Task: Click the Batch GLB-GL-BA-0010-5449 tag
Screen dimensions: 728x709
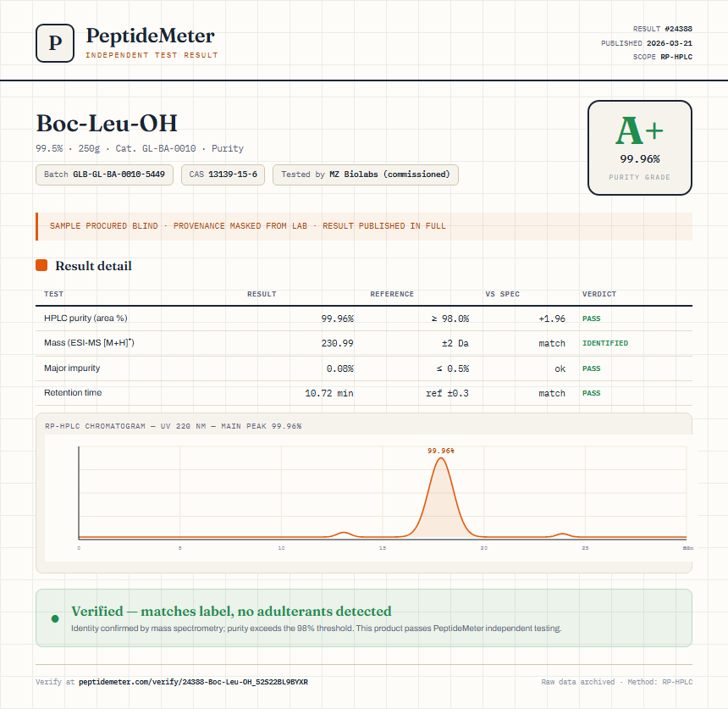Action: pyautogui.click(x=104, y=174)
